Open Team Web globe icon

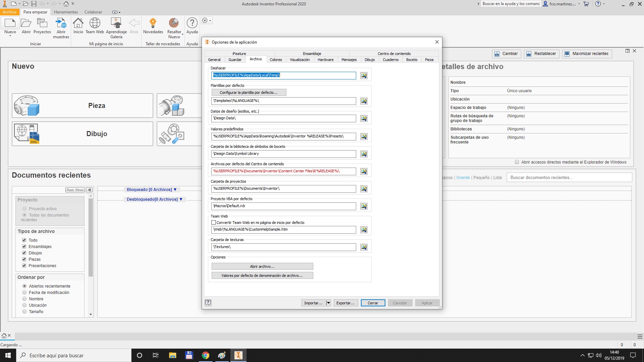[95, 23]
